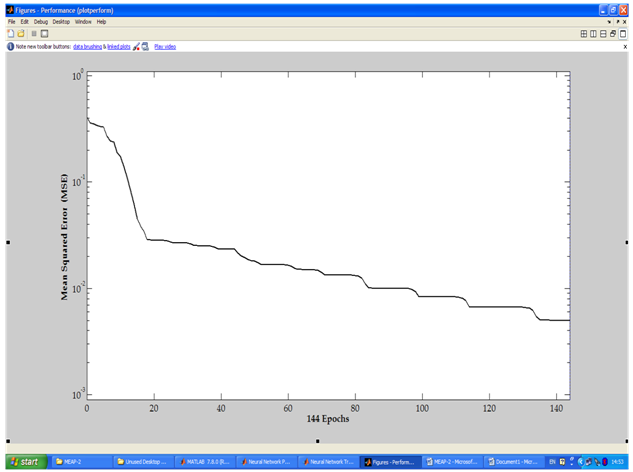Click the Hide Plot Tools icon
The image size is (633, 472).
[x=34, y=33]
